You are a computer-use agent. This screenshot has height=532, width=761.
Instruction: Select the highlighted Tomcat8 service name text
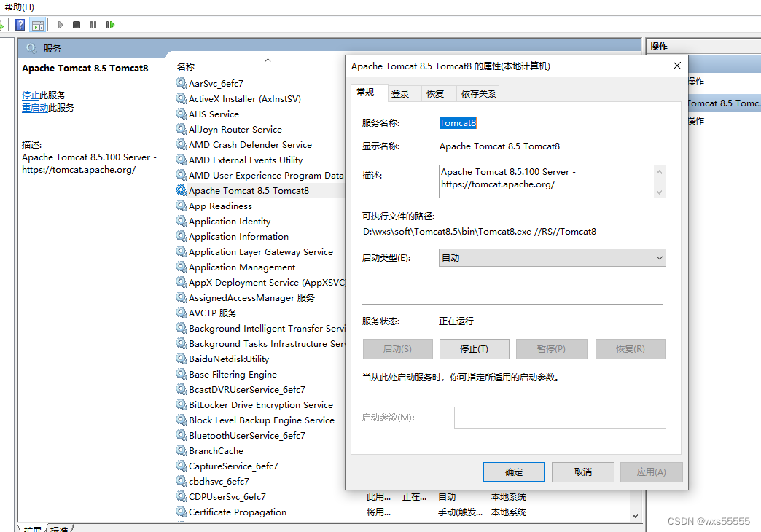click(458, 123)
